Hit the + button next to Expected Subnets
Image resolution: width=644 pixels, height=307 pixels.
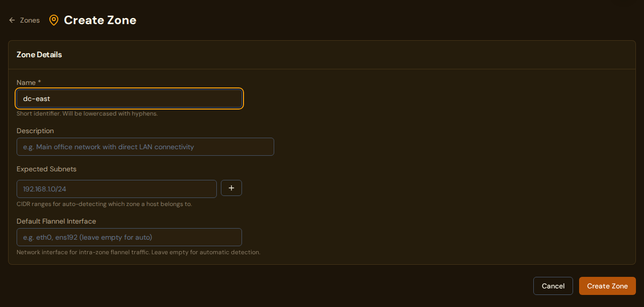point(231,188)
